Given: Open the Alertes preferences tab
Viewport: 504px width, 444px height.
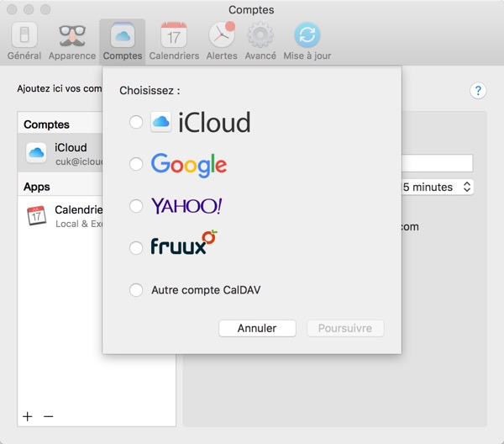Looking at the screenshot, I should (222, 41).
